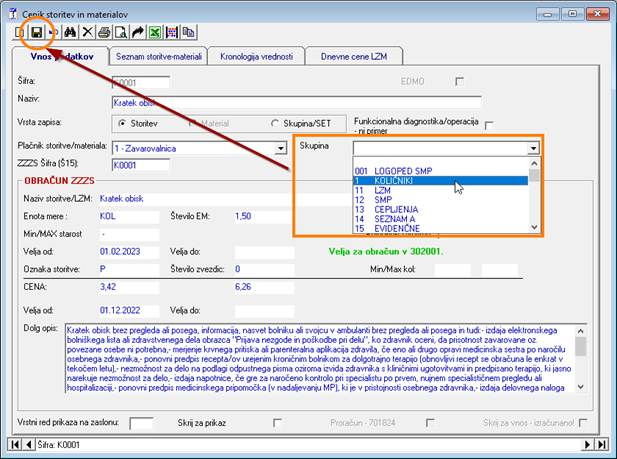Click the Naziv text field

tap(295, 101)
